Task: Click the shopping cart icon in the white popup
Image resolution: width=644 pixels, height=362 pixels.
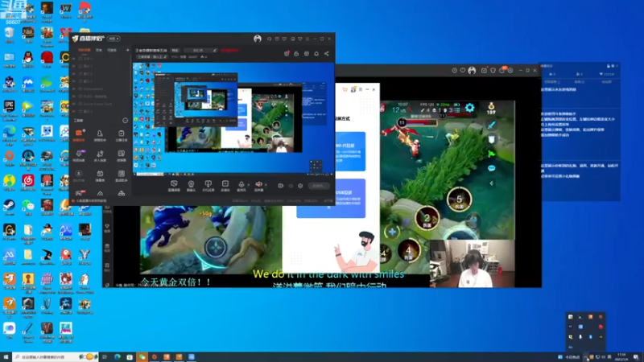Action: [345, 89]
